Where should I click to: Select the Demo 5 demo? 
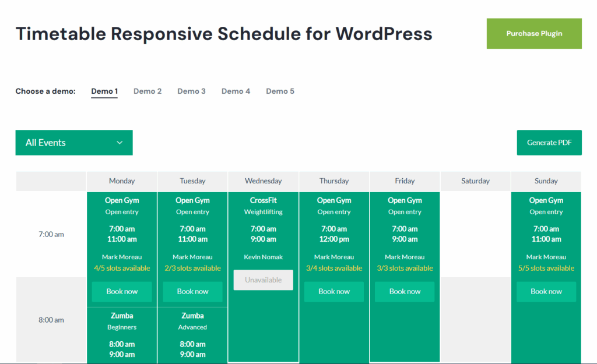click(280, 91)
